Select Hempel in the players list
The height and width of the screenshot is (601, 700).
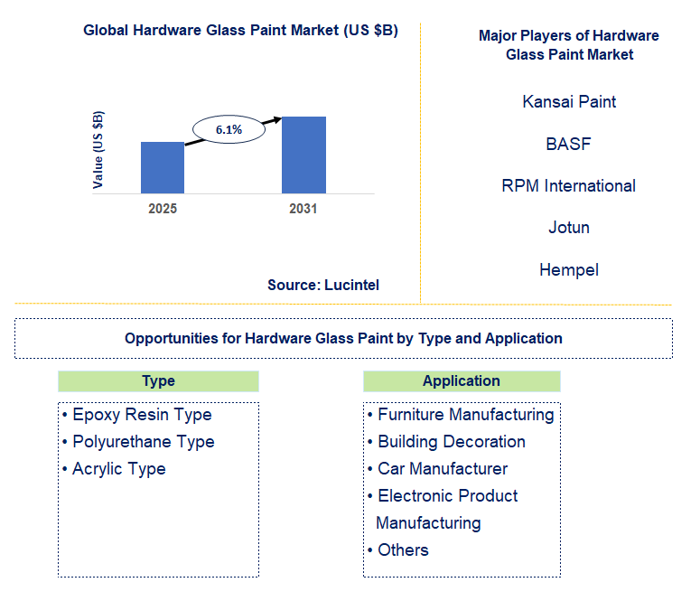click(569, 270)
